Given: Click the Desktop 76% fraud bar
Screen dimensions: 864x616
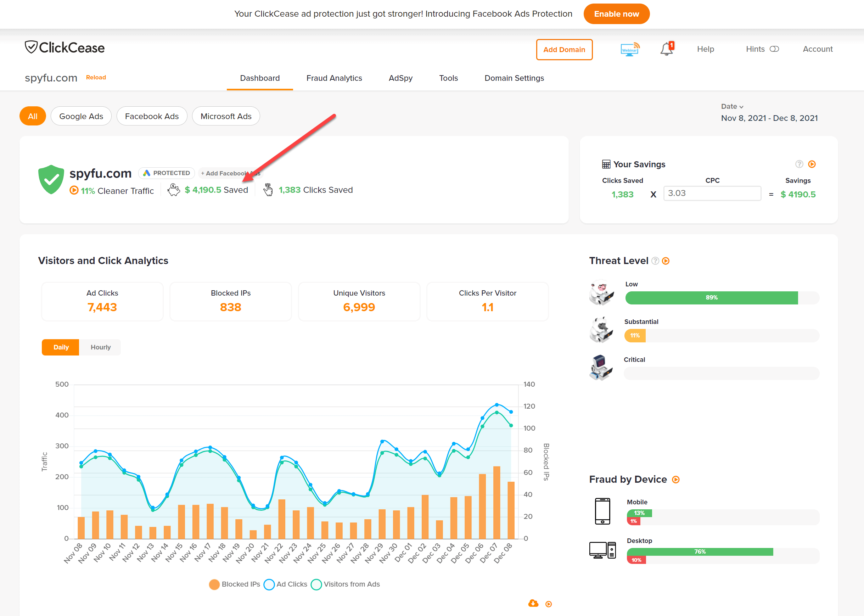Looking at the screenshot, I should coord(700,552).
